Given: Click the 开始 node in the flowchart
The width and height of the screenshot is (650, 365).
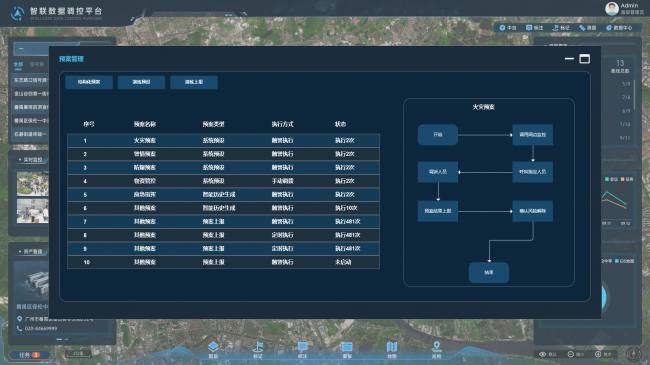Looking at the screenshot, I should (438, 135).
